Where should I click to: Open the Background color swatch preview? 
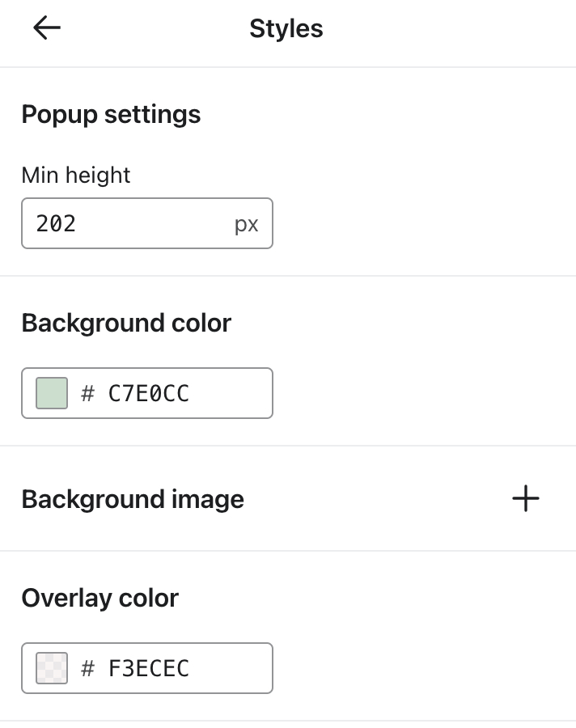tap(50, 393)
